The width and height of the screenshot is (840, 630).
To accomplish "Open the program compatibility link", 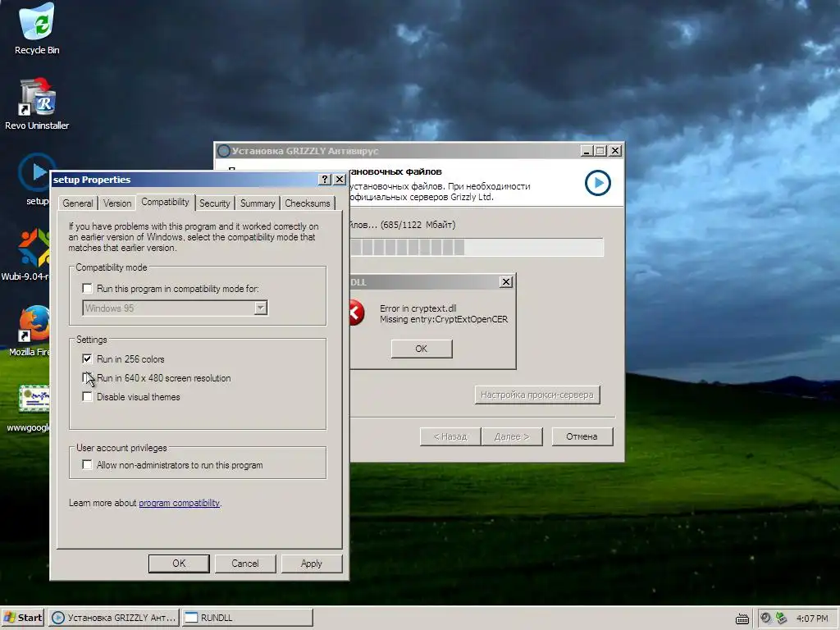I will 179,503.
